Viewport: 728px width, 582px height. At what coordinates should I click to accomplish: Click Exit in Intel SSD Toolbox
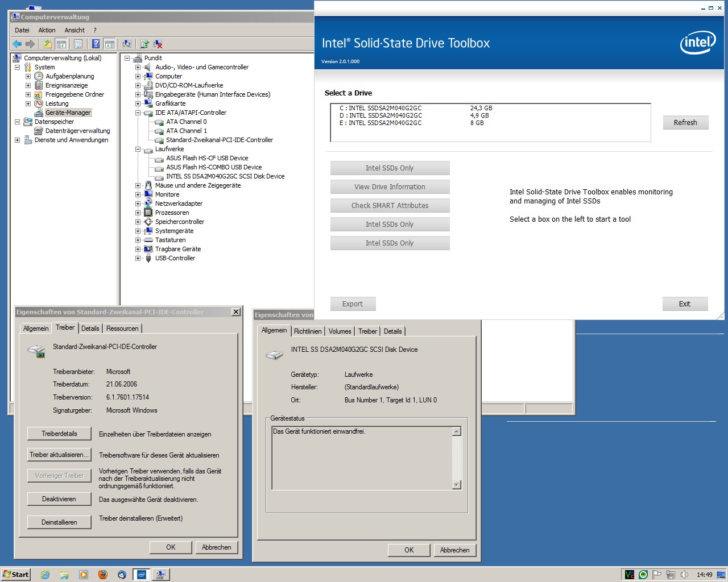coord(685,304)
